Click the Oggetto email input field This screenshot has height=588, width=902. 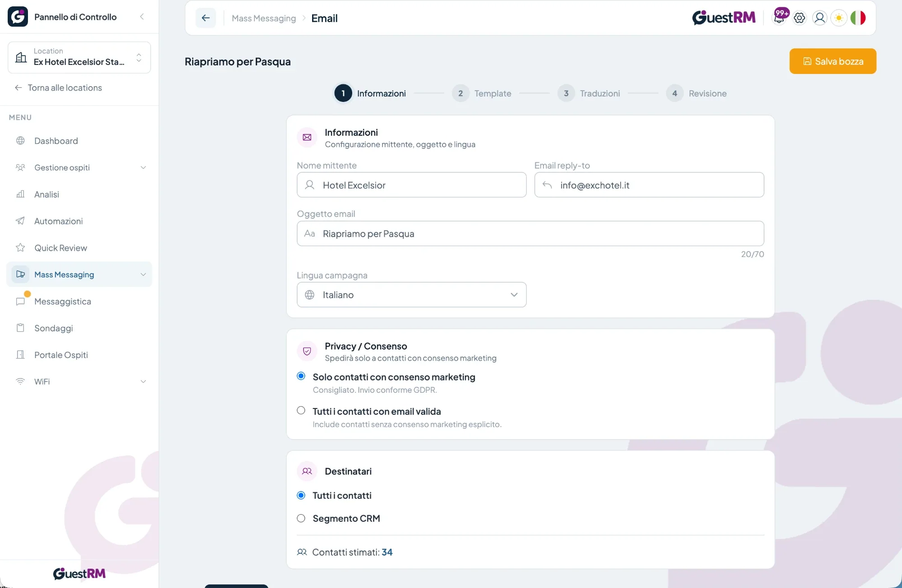point(530,234)
